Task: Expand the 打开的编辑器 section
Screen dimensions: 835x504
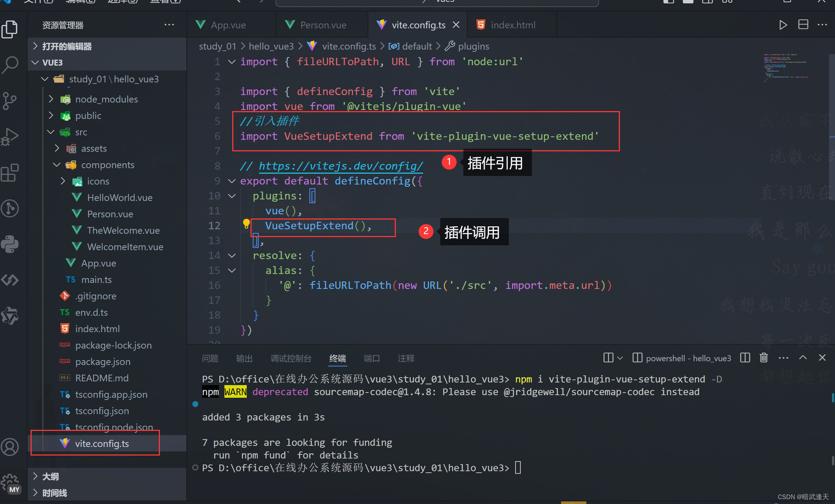Action: coord(107,46)
